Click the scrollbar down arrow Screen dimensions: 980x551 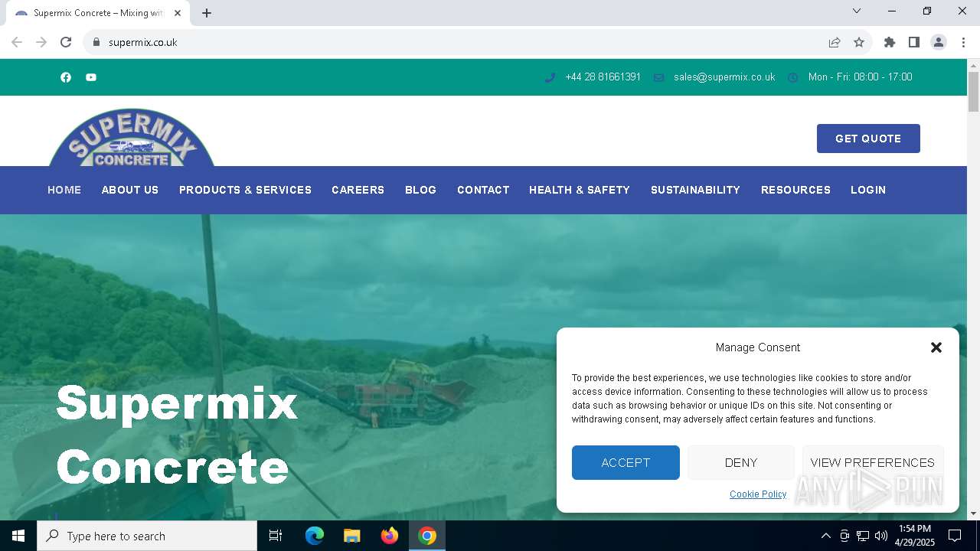tap(973, 514)
